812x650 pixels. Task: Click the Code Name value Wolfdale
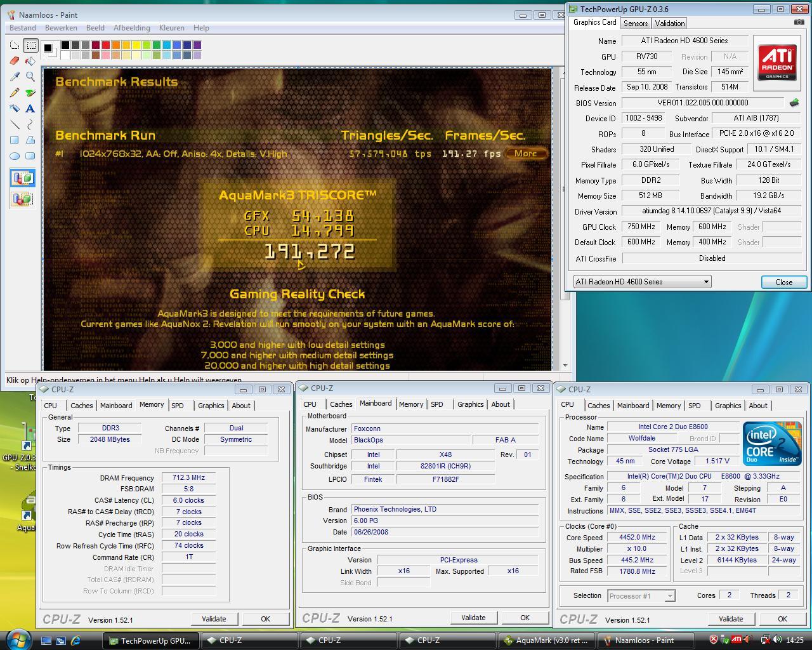[x=641, y=438]
